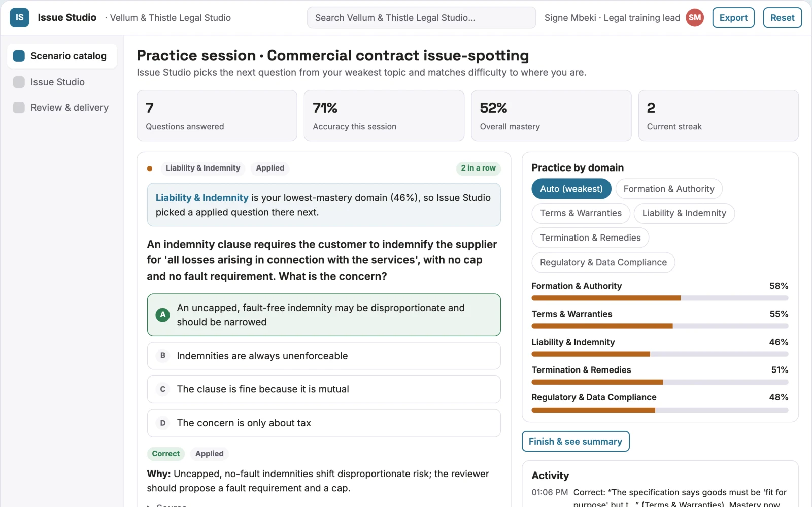Viewport: 812px width, 507px height.
Task: Select the Liability & Indemnity domain chip
Action: point(684,213)
